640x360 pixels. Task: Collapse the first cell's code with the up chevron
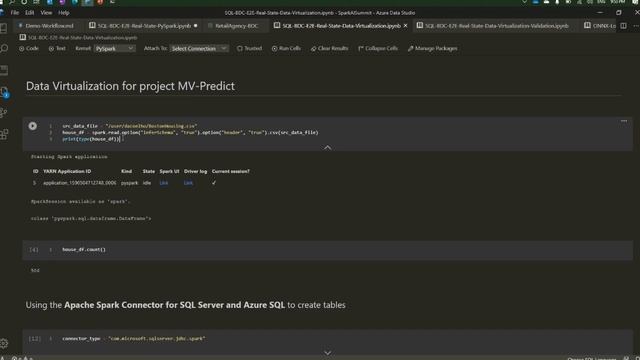(327, 147)
